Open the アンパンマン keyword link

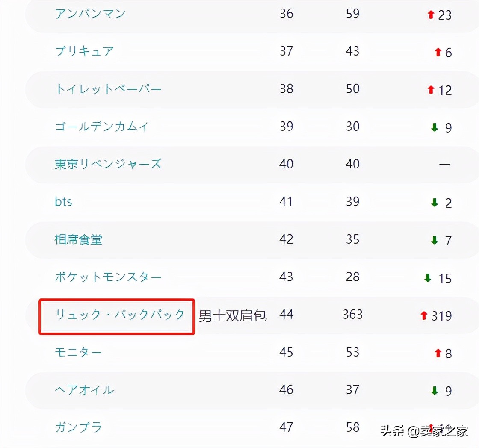click(90, 14)
